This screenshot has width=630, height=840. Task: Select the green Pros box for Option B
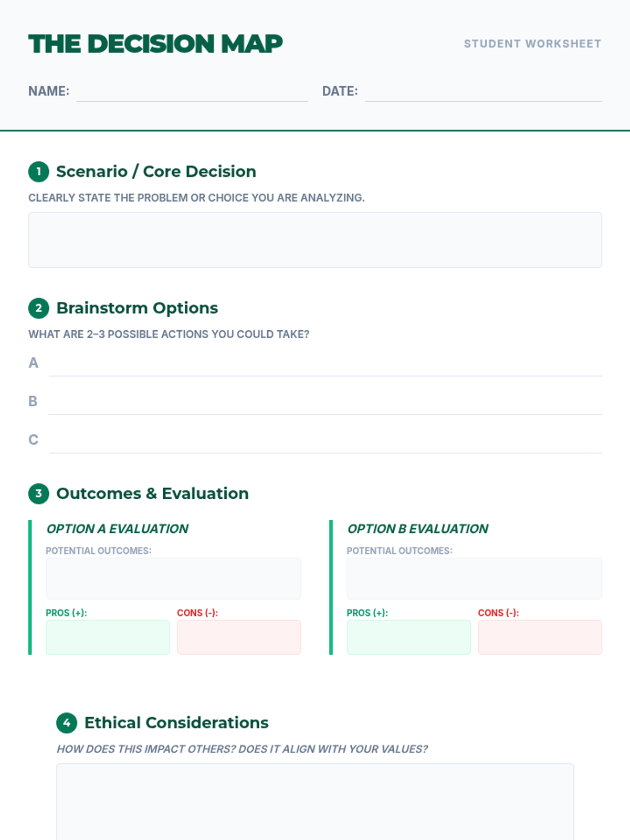coord(408,637)
